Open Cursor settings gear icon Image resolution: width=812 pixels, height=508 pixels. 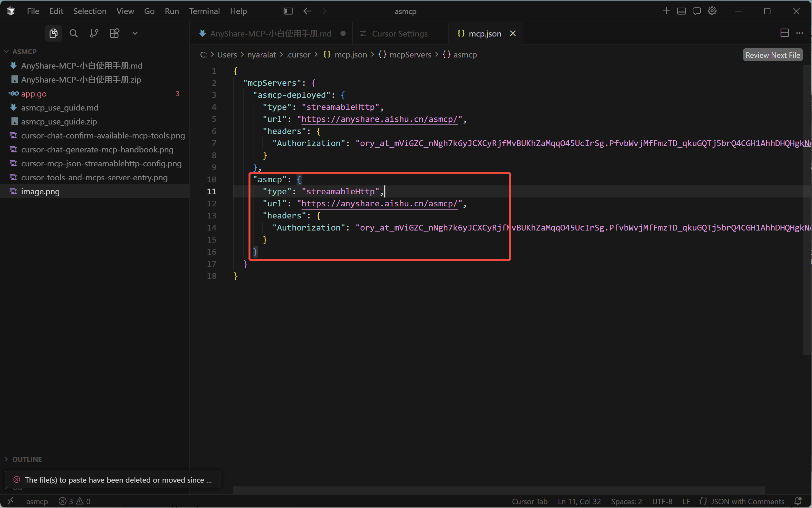712,11
